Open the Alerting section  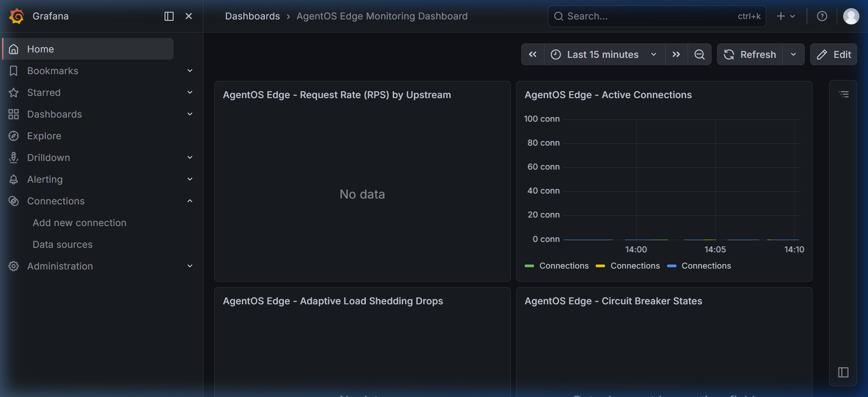pos(45,180)
